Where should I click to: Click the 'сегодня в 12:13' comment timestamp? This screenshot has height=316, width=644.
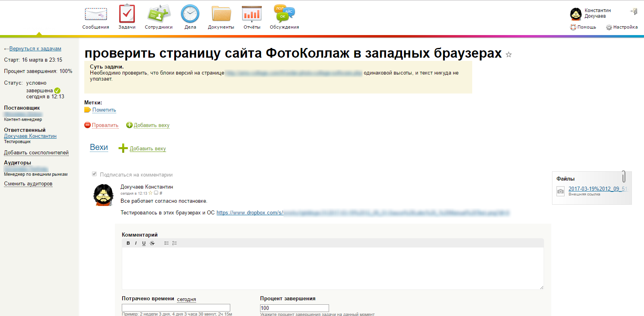point(134,193)
